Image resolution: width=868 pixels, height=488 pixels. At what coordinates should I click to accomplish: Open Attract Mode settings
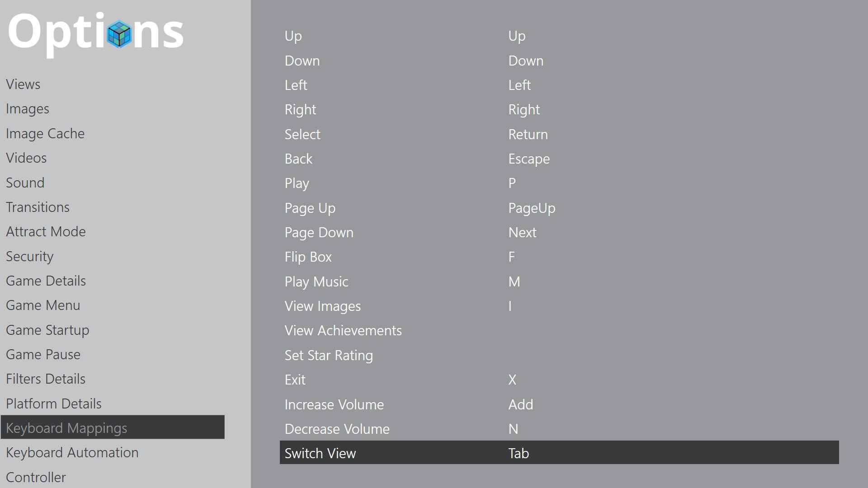pos(46,232)
